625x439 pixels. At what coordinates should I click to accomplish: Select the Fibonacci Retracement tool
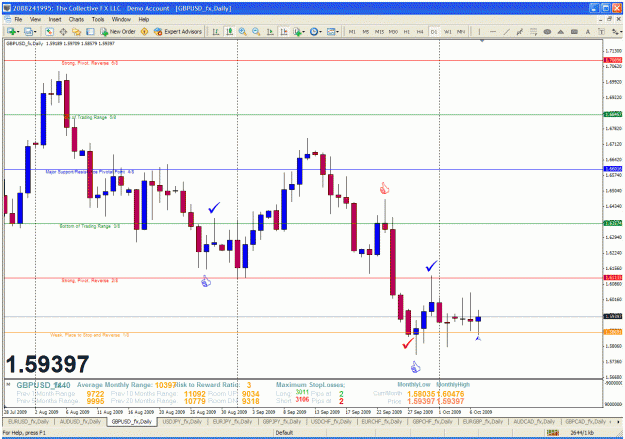pos(533,31)
